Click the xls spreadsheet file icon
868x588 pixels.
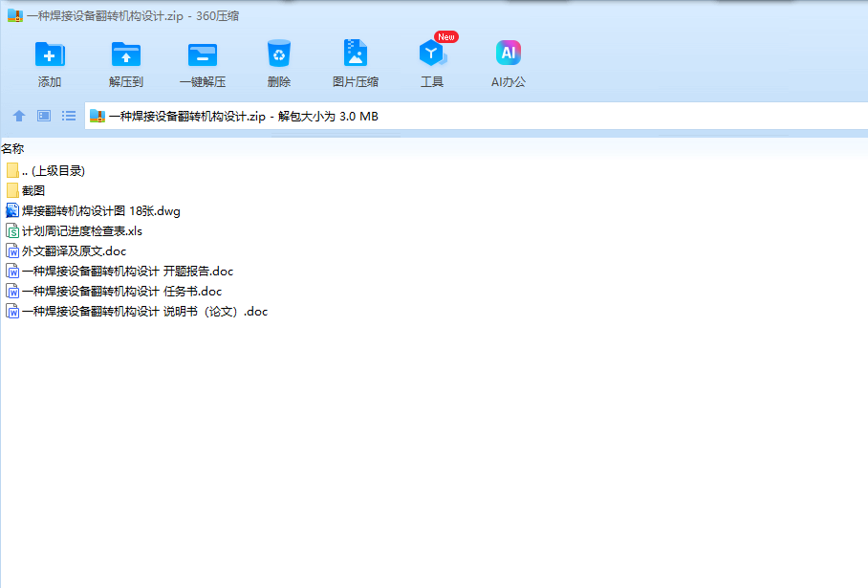[12, 230]
